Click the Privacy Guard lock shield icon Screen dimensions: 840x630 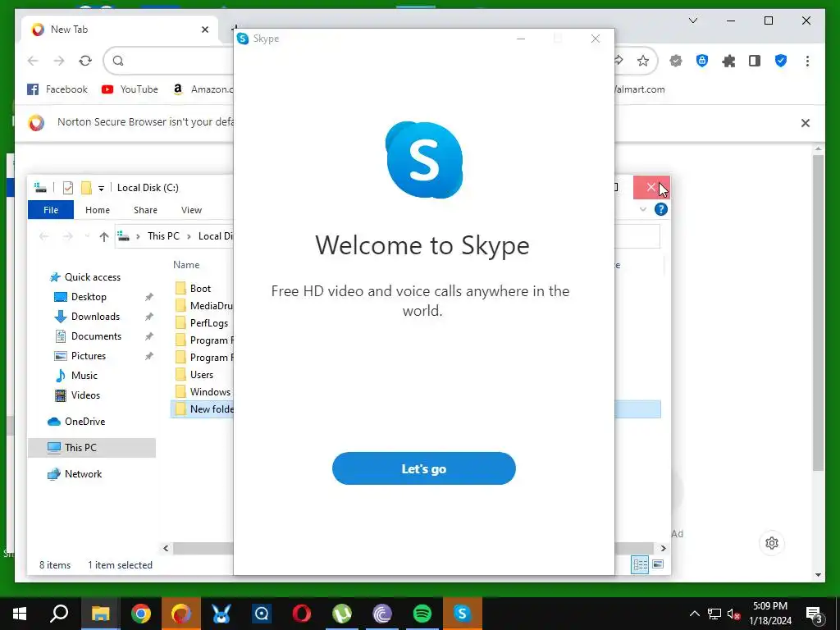click(x=702, y=61)
